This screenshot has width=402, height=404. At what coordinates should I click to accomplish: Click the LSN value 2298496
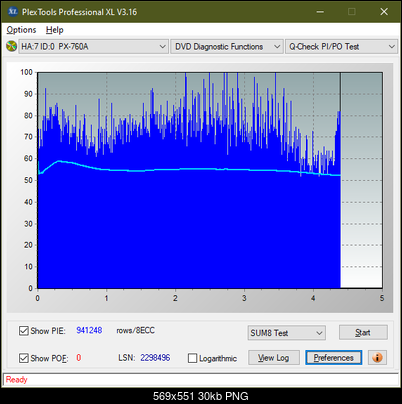[155, 358]
